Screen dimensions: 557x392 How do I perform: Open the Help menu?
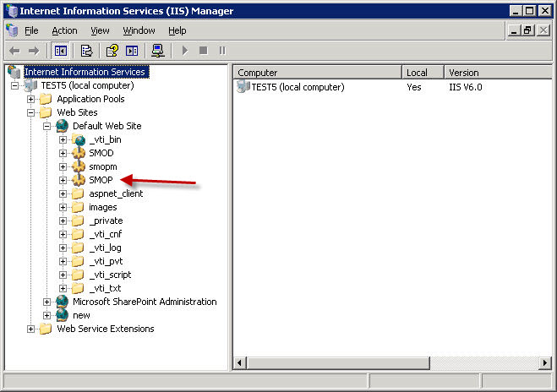click(177, 30)
